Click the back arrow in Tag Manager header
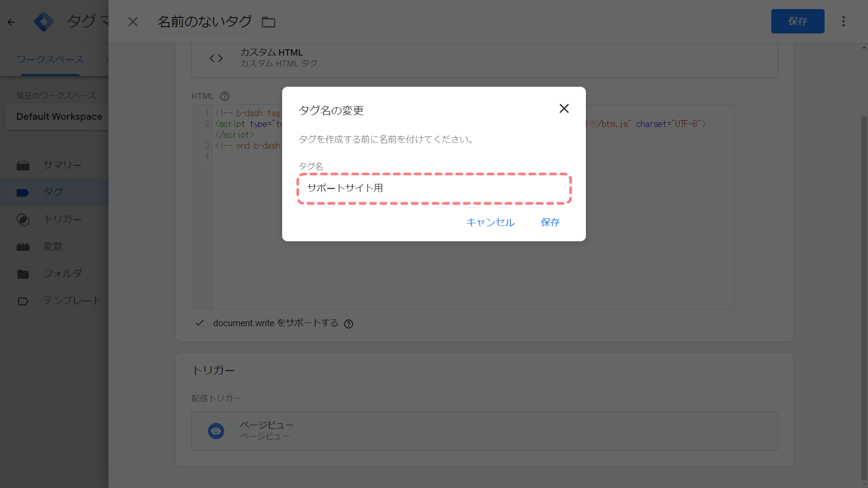Image resolution: width=868 pixels, height=488 pixels. (x=11, y=22)
